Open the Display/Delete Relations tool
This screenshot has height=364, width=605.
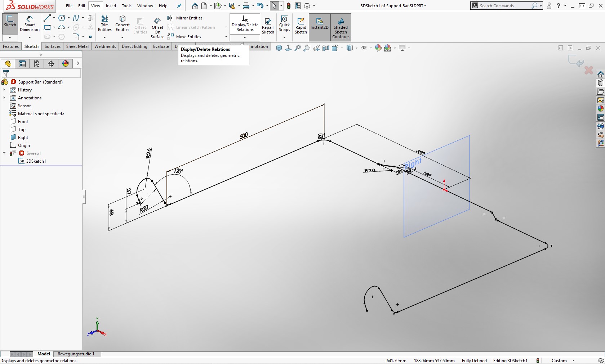(245, 23)
